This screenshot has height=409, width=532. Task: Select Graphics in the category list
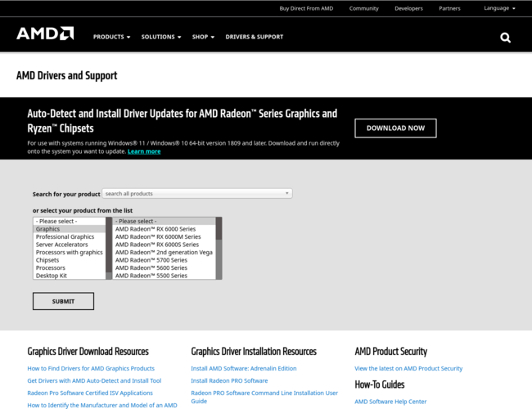tap(70, 229)
